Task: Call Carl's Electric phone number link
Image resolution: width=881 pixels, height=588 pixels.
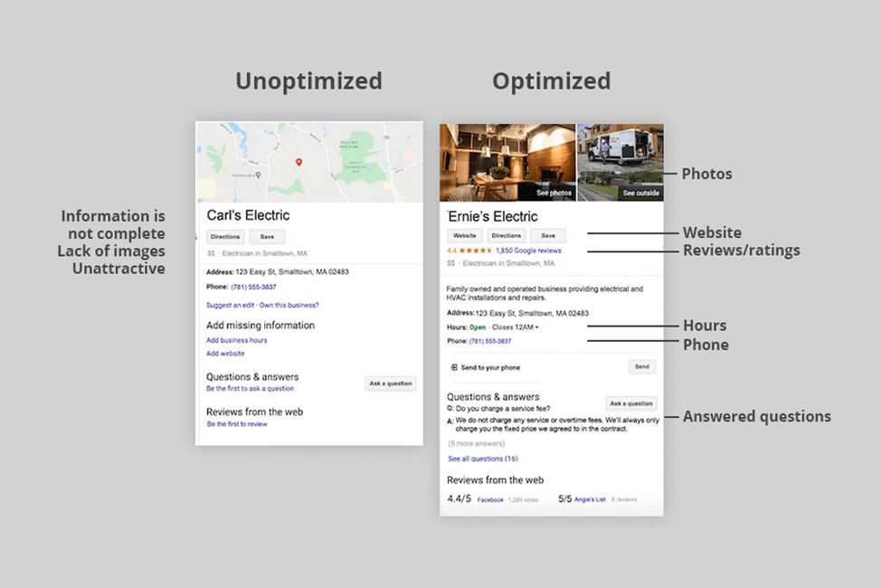Action: (253, 287)
